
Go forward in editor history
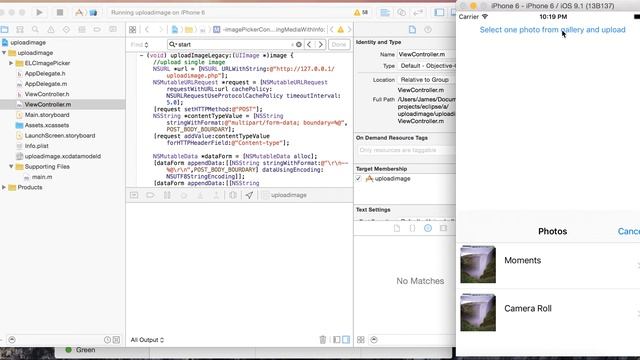point(160,29)
